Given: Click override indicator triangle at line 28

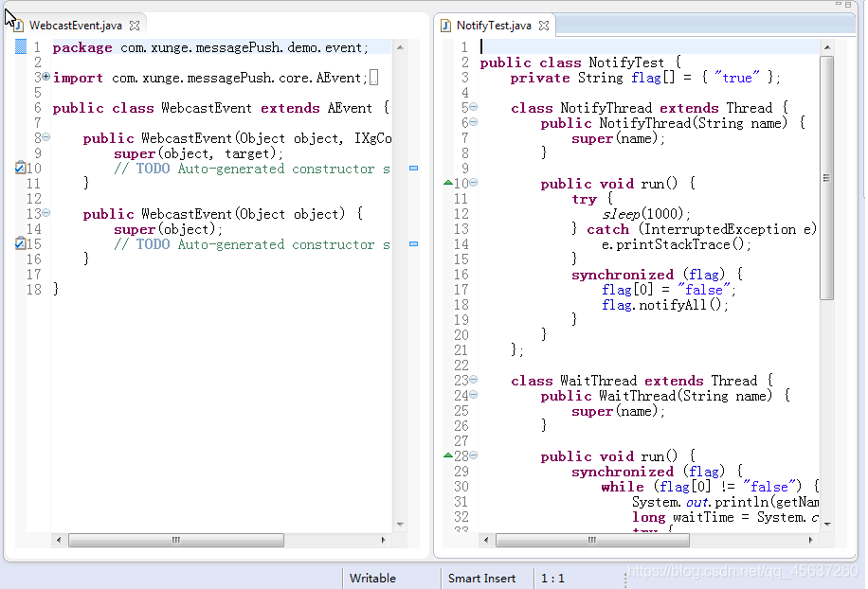Looking at the screenshot, I should [448, 455].
